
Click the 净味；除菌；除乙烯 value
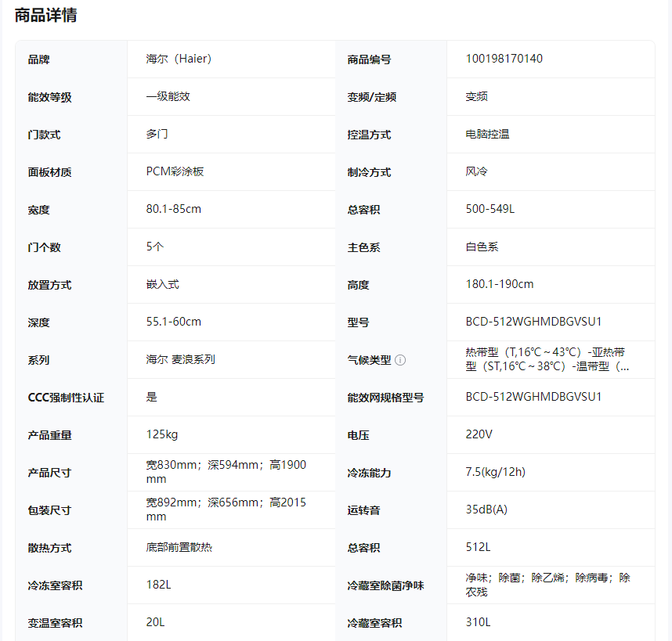[547, 585]
